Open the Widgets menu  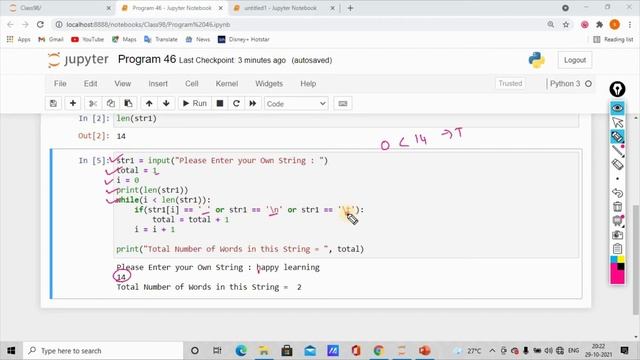(x=269, y=84)
